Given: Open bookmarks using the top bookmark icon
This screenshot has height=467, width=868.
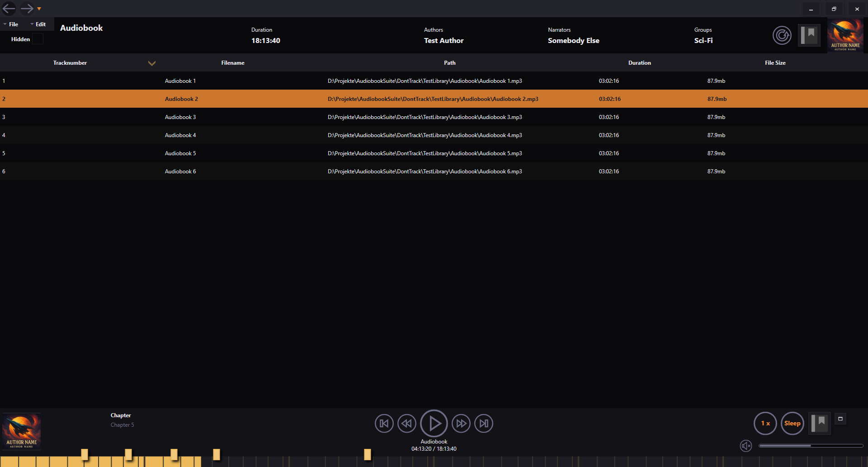Looking at the screenshot, I should [809, 35].
